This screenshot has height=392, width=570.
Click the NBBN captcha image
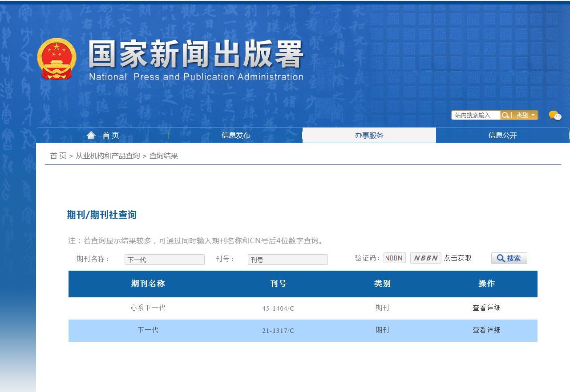[425, 257]
